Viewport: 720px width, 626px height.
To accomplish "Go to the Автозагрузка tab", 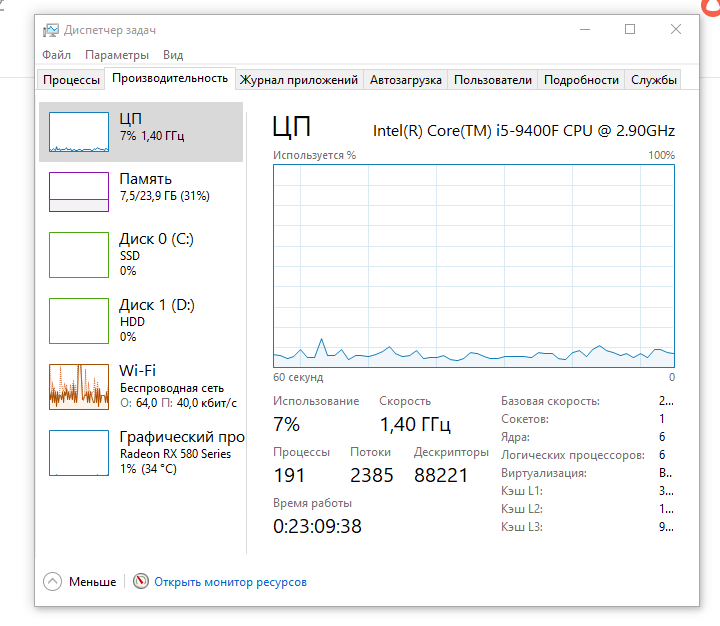I will point(405,80).
